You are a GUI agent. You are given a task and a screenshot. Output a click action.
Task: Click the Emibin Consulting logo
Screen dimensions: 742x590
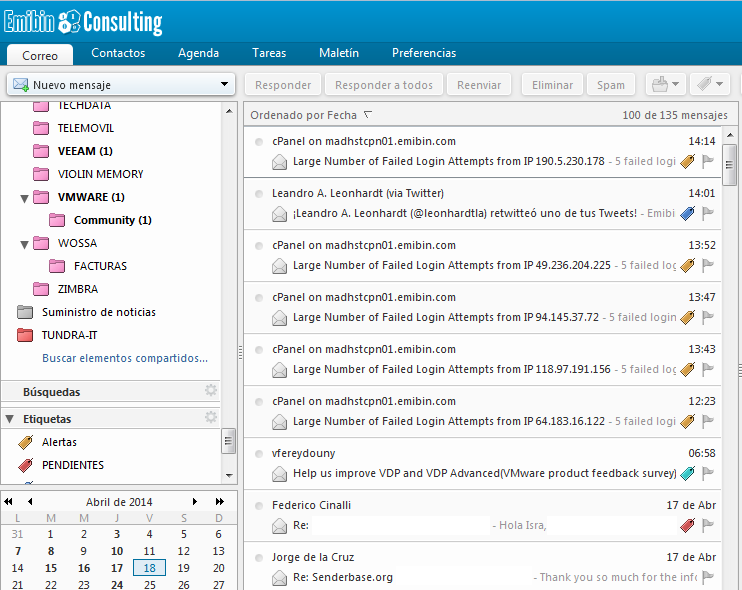(83, 22)
